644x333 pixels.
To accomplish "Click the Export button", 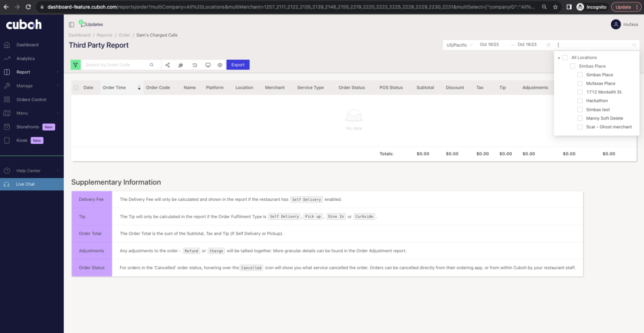I will 237,64.
